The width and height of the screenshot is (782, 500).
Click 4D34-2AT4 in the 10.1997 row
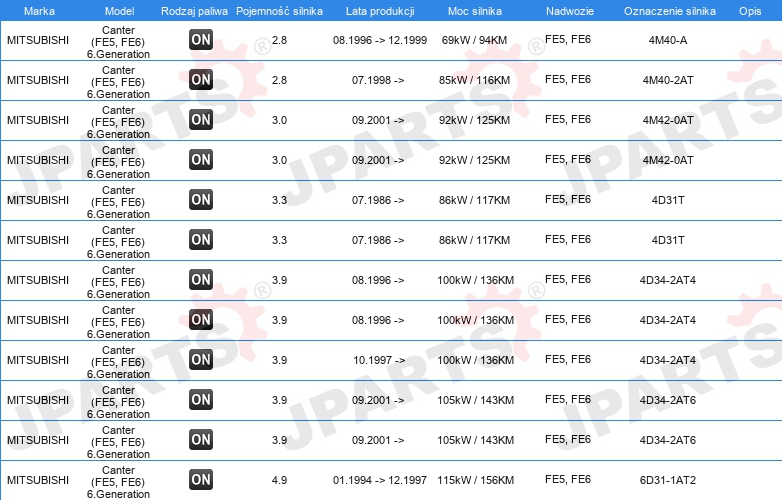[668, 360]
